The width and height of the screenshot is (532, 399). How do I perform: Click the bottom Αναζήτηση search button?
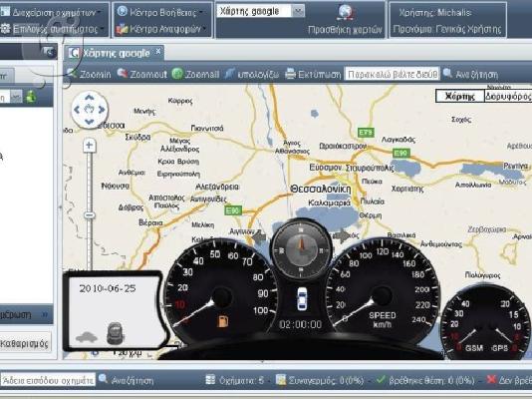[126, 380]
